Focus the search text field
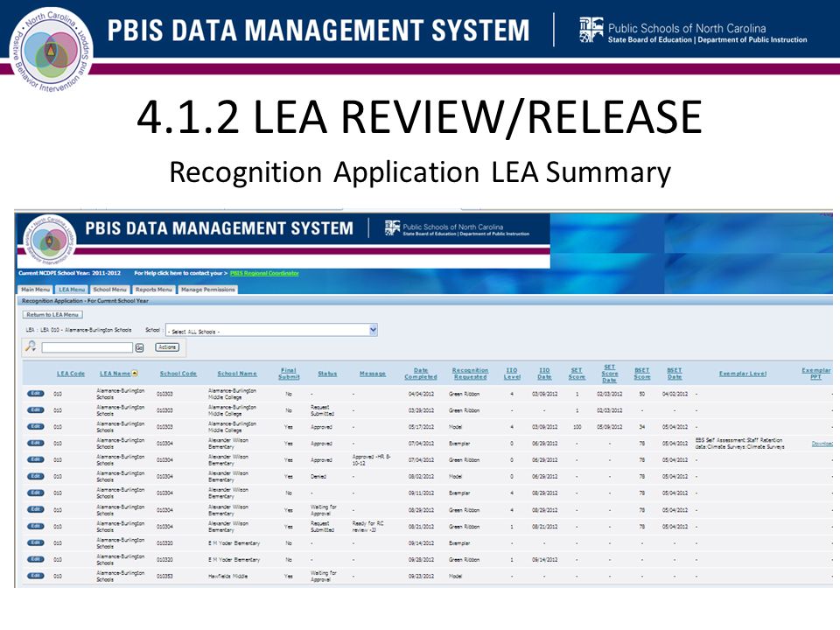Viewport: 840px width, 630px height. 87,347
